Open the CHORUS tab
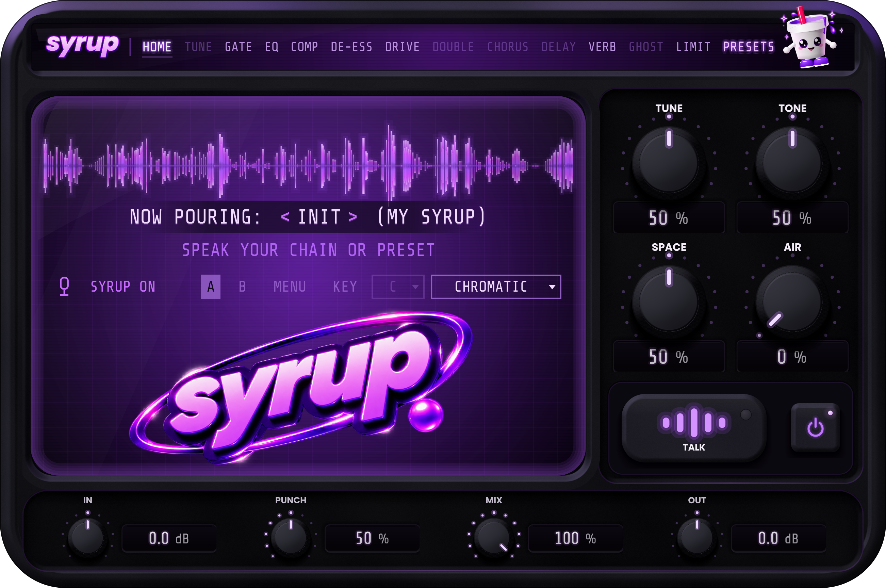This screenshot has height=588, width=886. [x=508, y=47]
